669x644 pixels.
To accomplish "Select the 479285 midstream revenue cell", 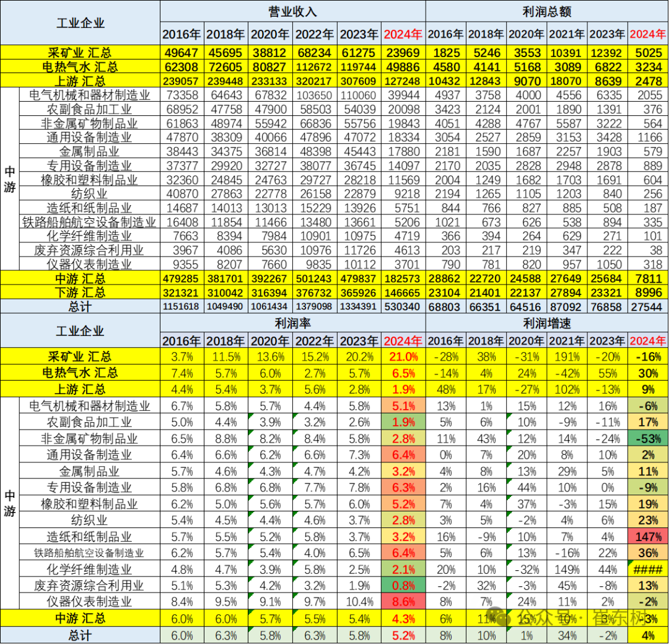I will pos(181,278).
